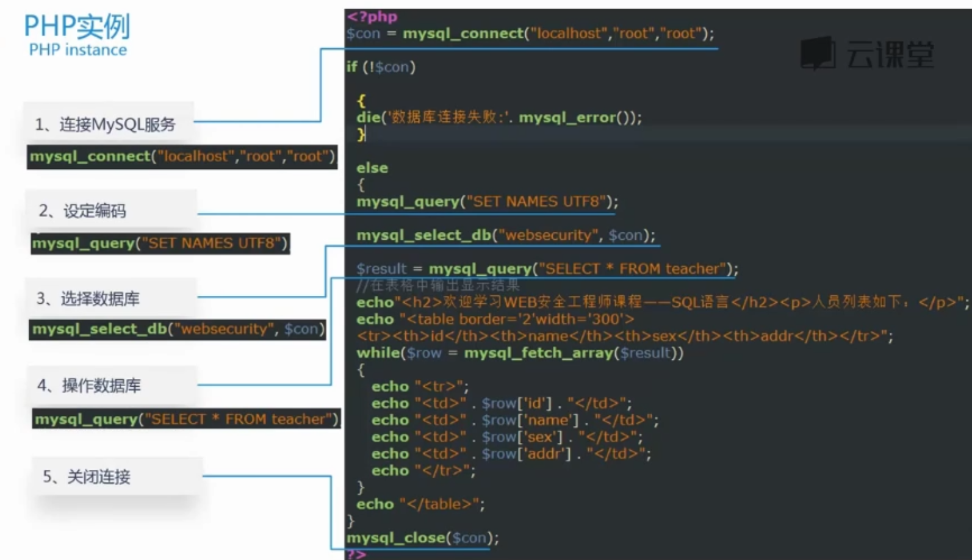Click mysql_query("SET NAMES UTF8") line in code panel

488,201
